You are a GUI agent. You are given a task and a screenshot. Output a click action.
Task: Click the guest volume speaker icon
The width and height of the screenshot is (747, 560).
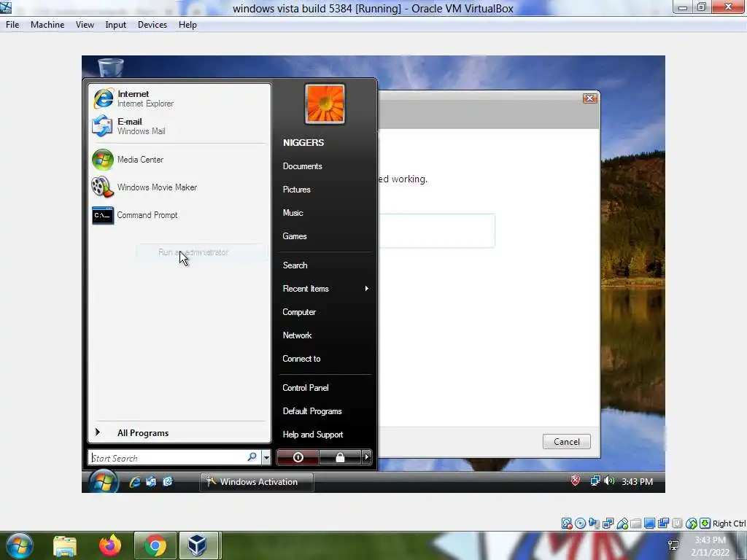point(609,481)
